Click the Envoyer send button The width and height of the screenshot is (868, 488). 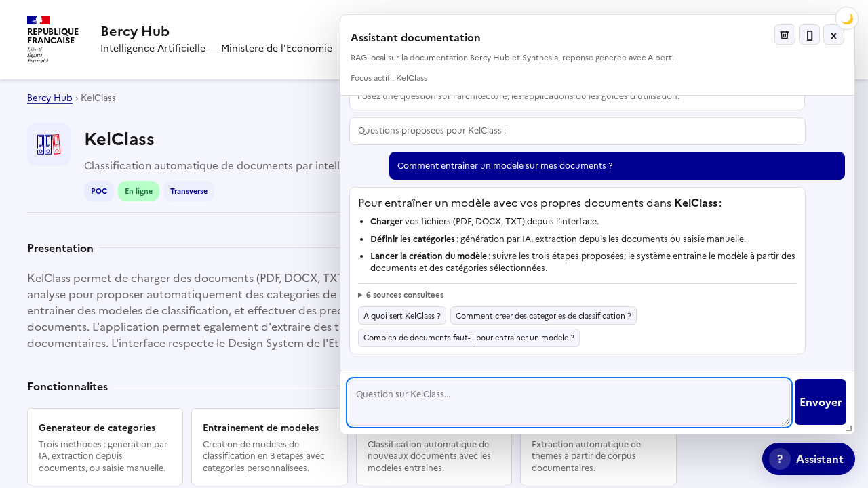tap(821, 402)
